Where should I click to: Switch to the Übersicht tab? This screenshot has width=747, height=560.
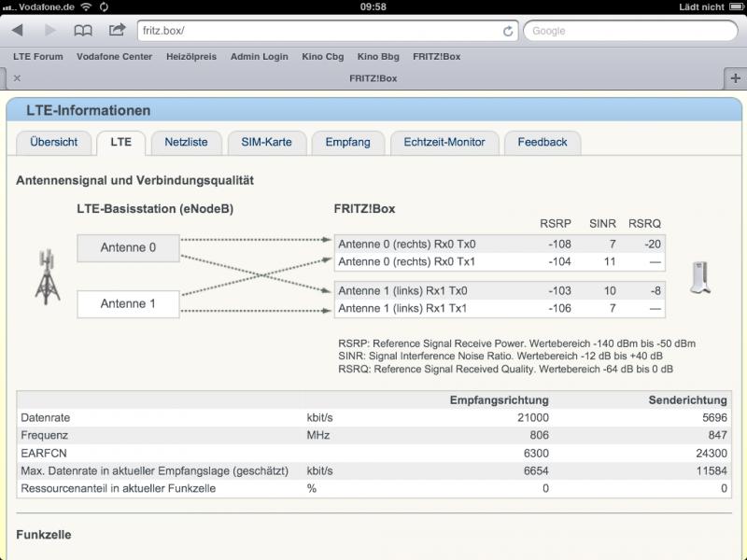[x=54, y=143]
